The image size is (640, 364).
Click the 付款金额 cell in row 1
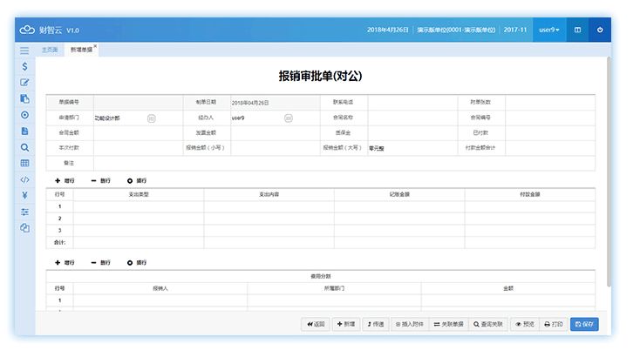(x=530, y=206)
